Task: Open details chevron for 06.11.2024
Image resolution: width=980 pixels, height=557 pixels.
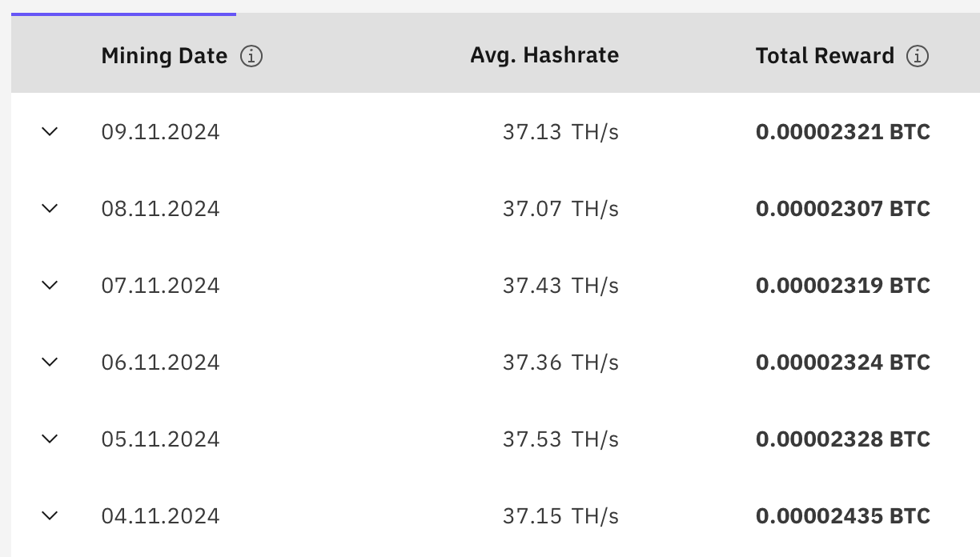Action: (50, 362)
